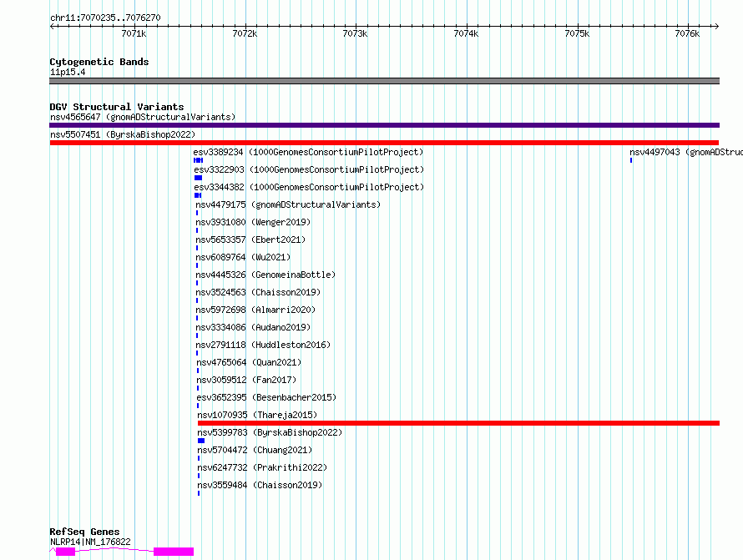
Task: Click nsv5704472 Chuang2021 label
Action: 255,450
